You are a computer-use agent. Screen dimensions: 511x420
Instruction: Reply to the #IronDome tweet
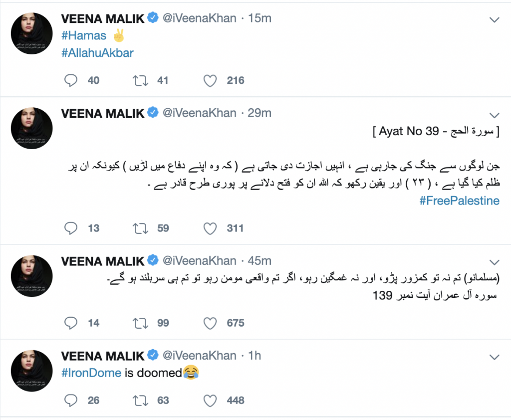(72, 400)
